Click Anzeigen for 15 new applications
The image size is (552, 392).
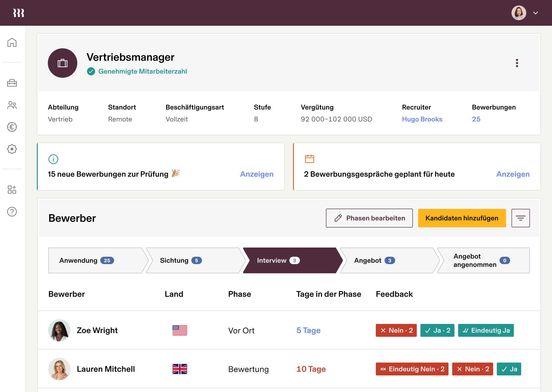tap(257, 174)
